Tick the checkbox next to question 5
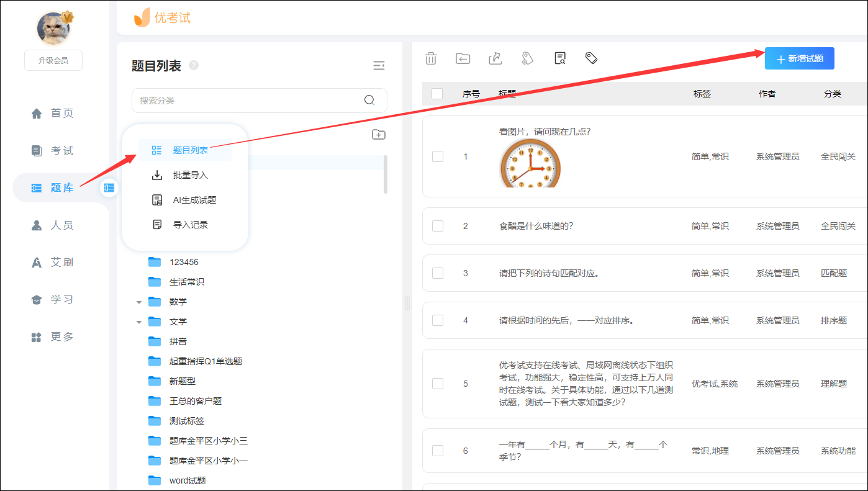 coord(437,383)
